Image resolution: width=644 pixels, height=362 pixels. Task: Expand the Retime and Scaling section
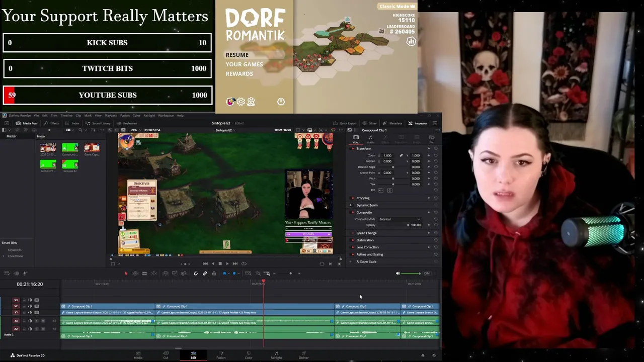(370, 254)
